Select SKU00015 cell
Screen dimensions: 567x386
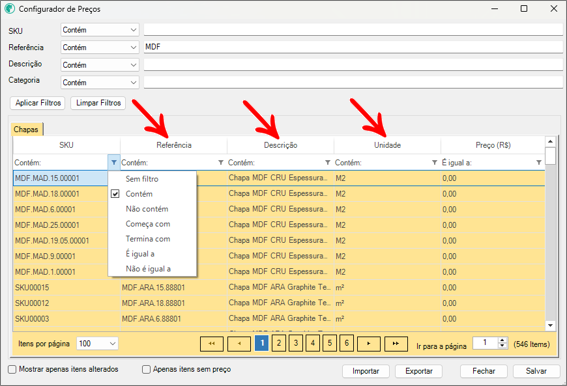coord(67,288)
